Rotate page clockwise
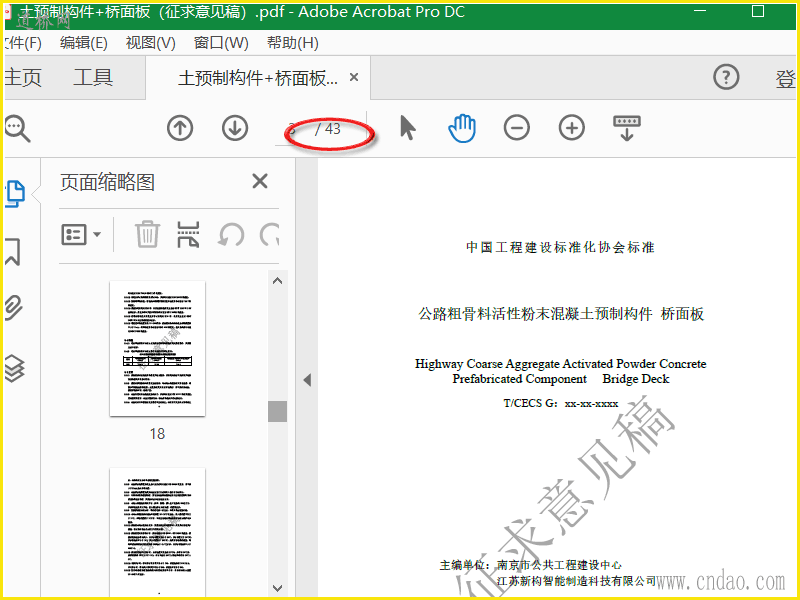The image size is (800, 600). click(269, 235)
